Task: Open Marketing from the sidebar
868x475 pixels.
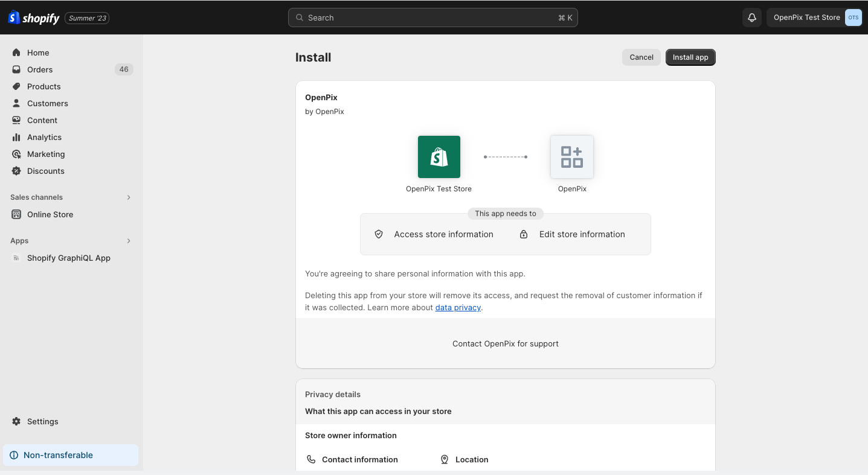Action: point(45,154)
